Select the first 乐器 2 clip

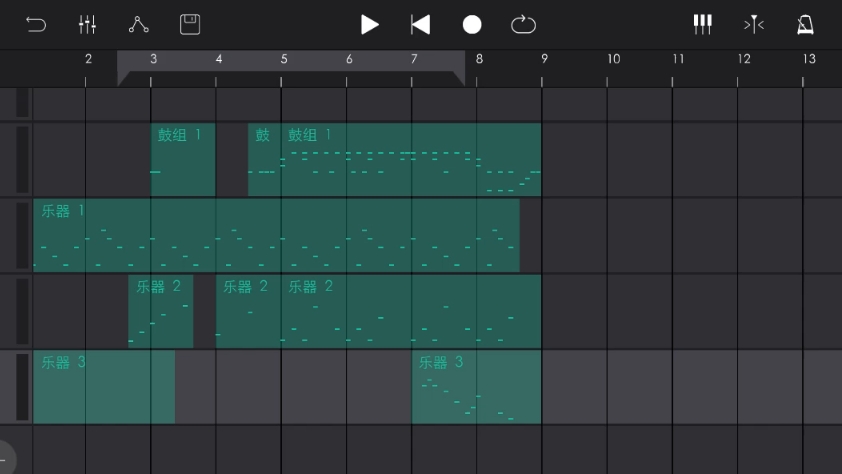click(x=161, y=311)
